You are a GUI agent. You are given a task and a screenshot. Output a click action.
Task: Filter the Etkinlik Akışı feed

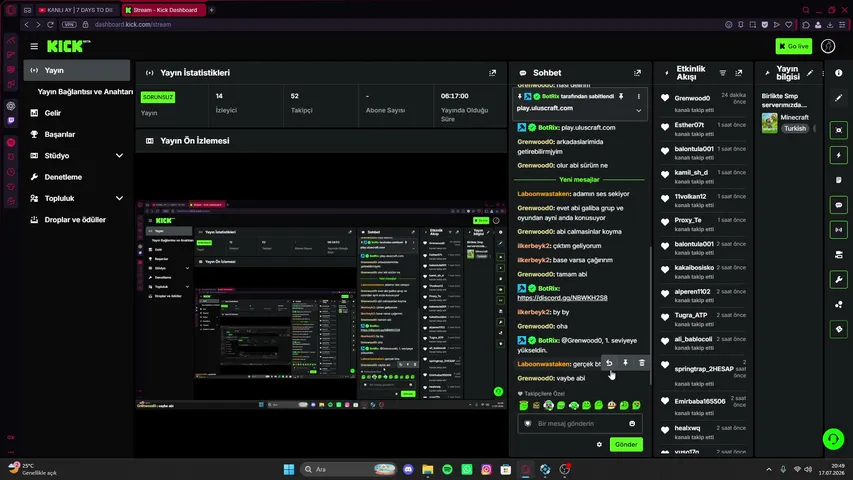tap(722, 73)
